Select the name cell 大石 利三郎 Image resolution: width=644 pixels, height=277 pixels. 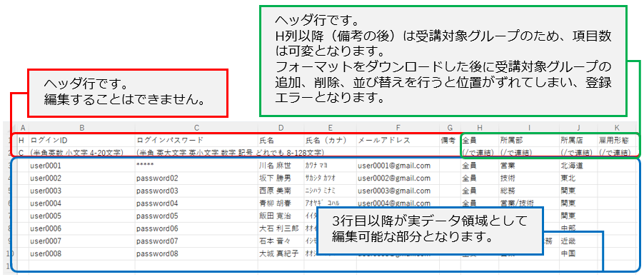point(281,228)
